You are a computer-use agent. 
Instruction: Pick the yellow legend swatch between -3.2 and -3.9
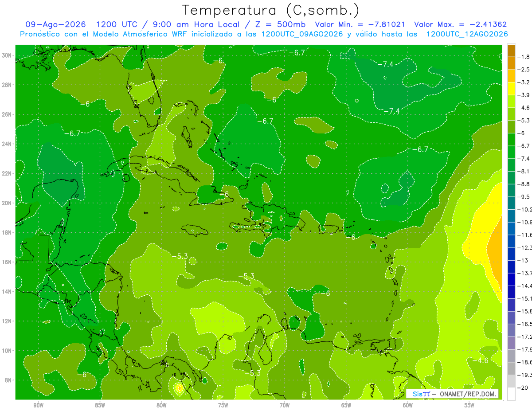tap(511, 89)
